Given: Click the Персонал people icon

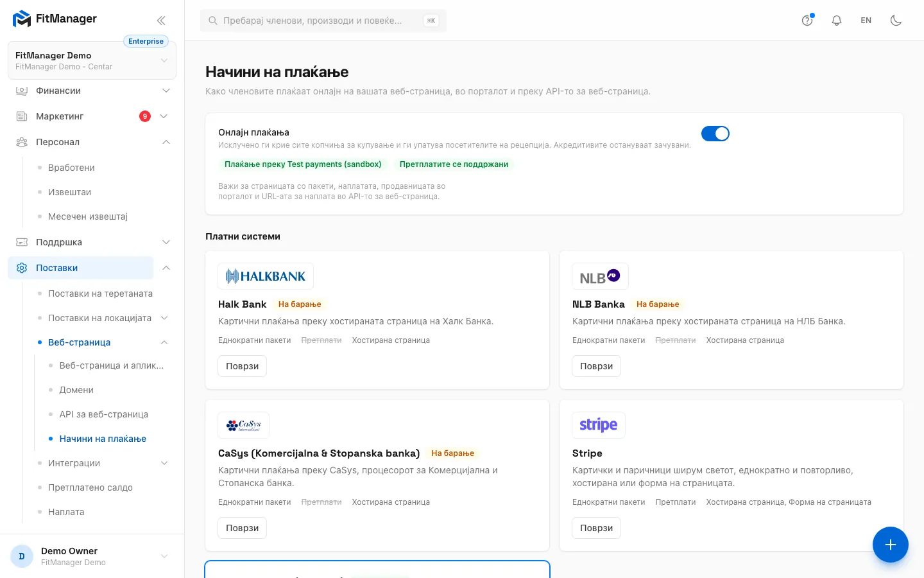Looking at the screenshot, I should (x=22, y=142).
